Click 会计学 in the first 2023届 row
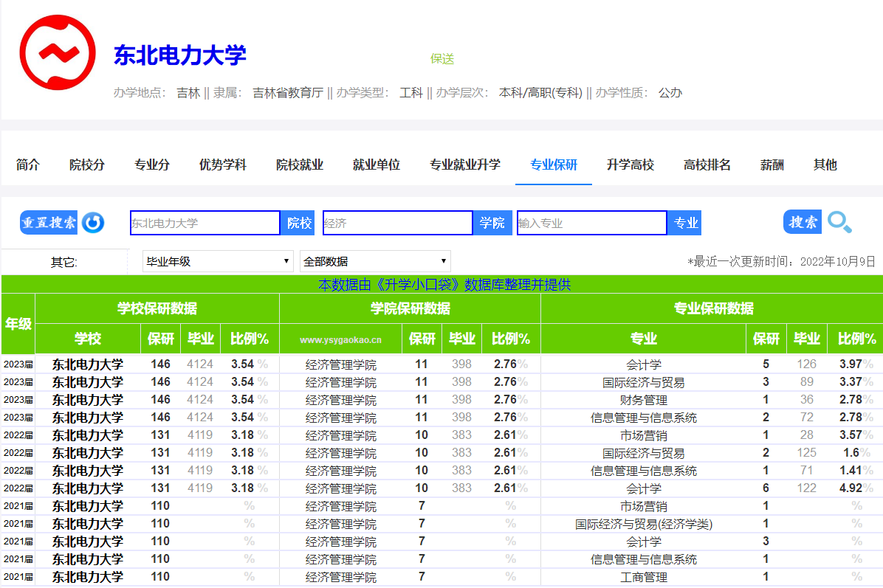Image resolution: width=883 pixels, height=588 pixels. click(644, 364)
